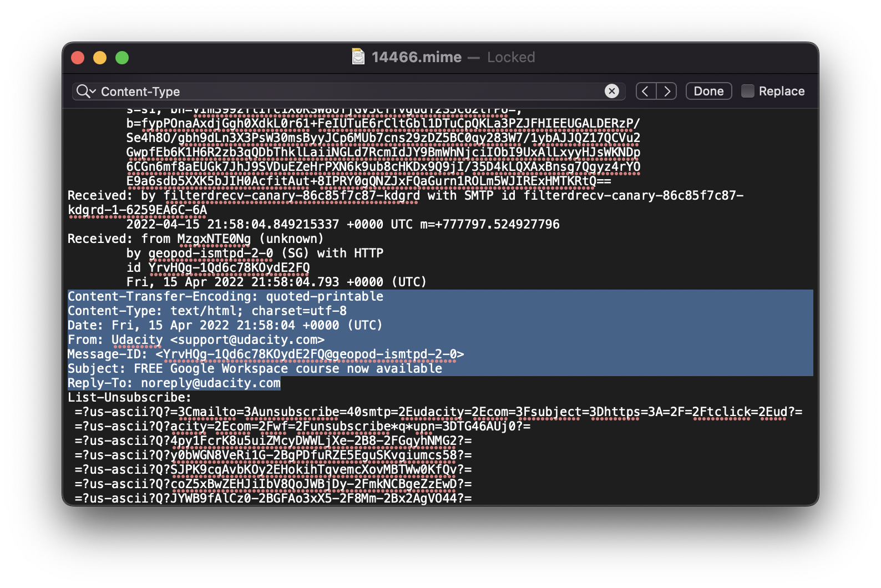Click the Se4h80/gbh9dLn3X3PsW30 signature line
The height and width of the screenshot is (588, 881).
pyautogui.click(x=383, y=138)
